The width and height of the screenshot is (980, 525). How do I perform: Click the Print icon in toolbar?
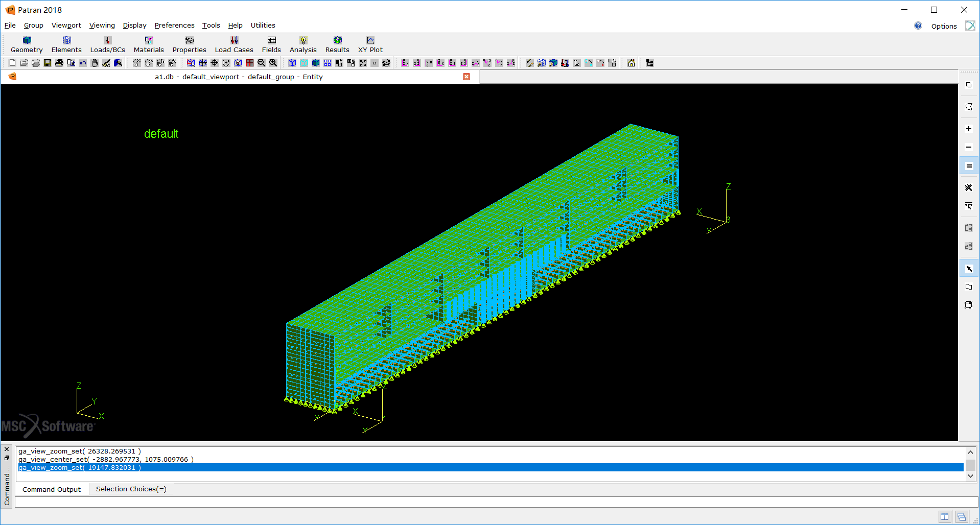click(59, 63)
